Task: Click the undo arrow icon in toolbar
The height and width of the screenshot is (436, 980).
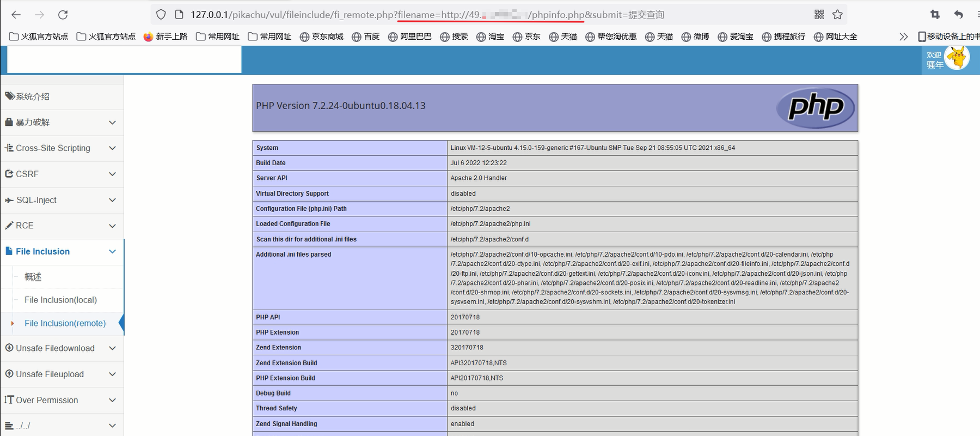Action: pyautogui.click(x=959, y=15)
